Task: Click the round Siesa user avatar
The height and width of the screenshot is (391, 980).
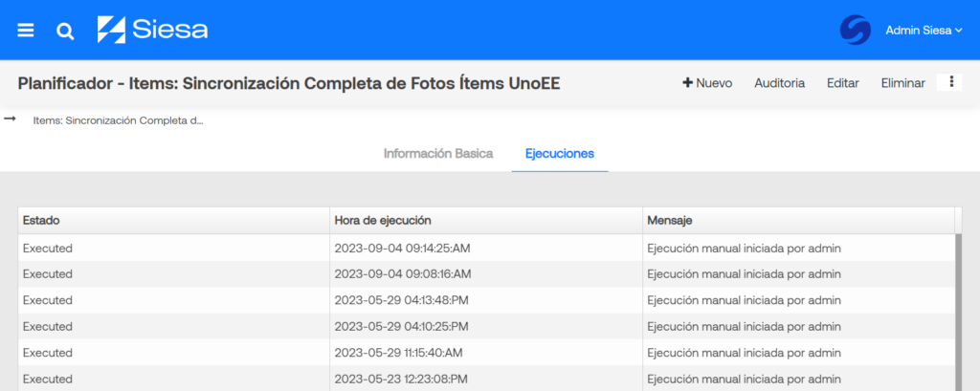Action: click(855, 30)
